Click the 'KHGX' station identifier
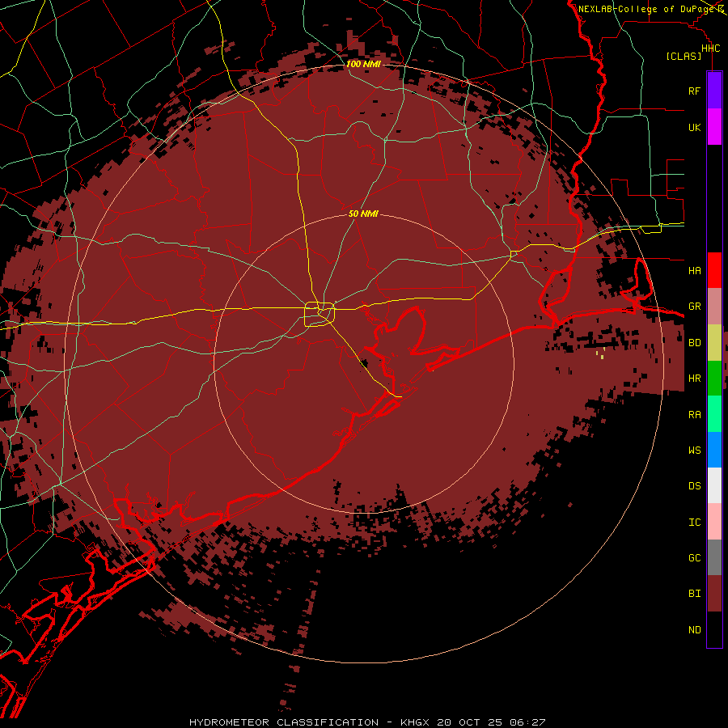This screenshot has width=728, height=728. [x=415, y=722]
